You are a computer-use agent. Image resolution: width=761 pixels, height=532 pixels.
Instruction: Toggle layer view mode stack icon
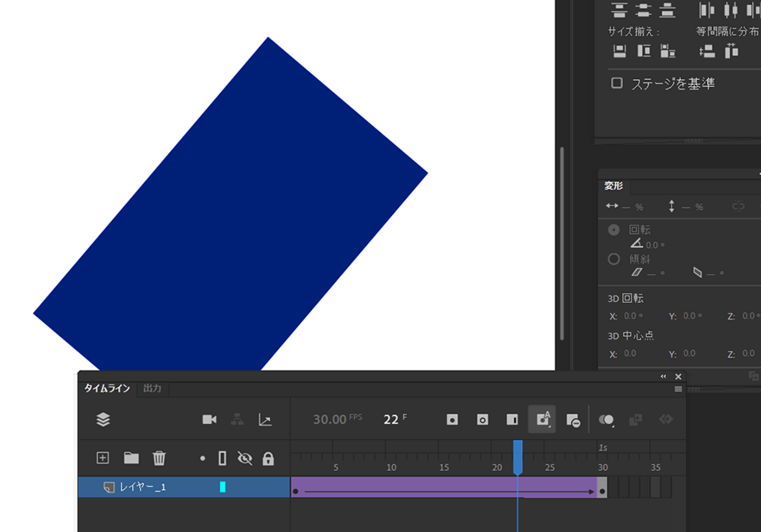104,419
